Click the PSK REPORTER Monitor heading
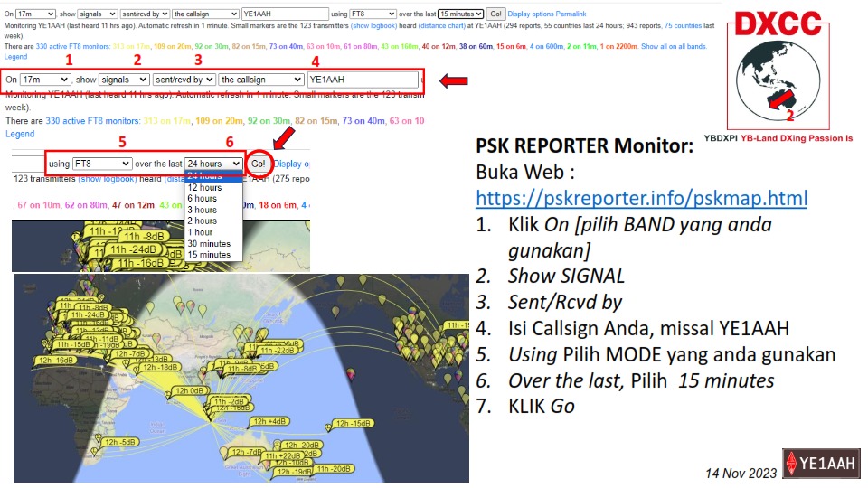Screen dimensions: 868x488 pyautogui.click(x=585, y=145)
